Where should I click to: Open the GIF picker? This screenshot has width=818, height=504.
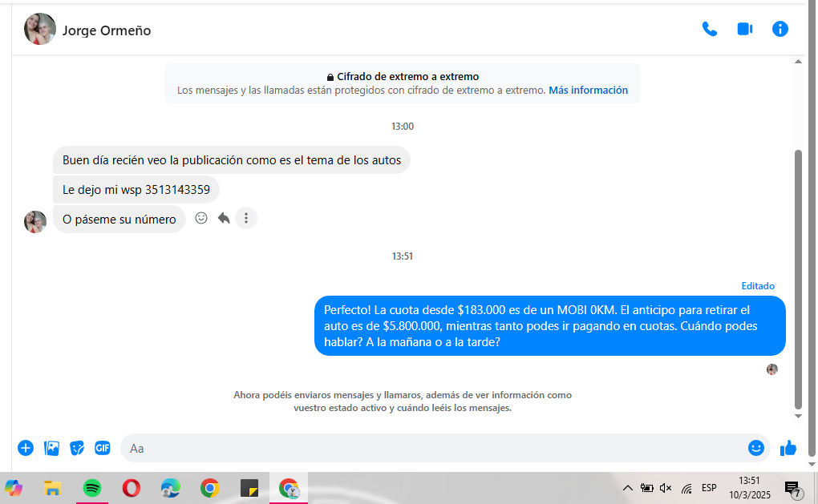point(103,448)
